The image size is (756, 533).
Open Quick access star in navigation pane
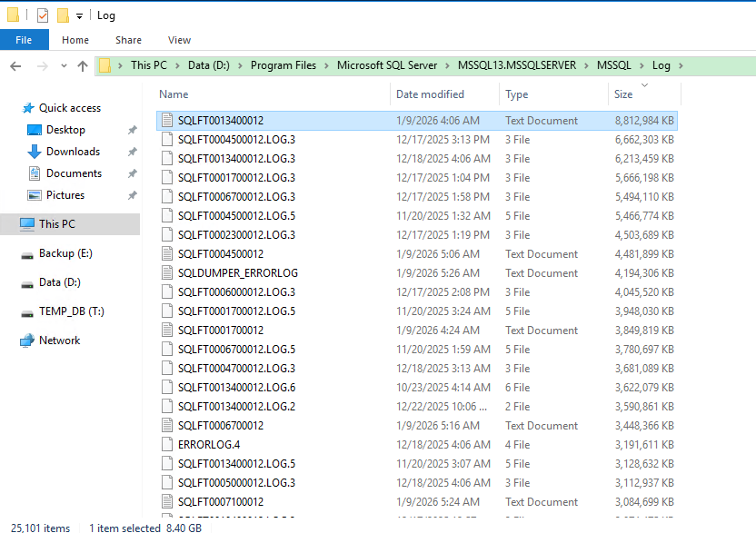point(26,108)
